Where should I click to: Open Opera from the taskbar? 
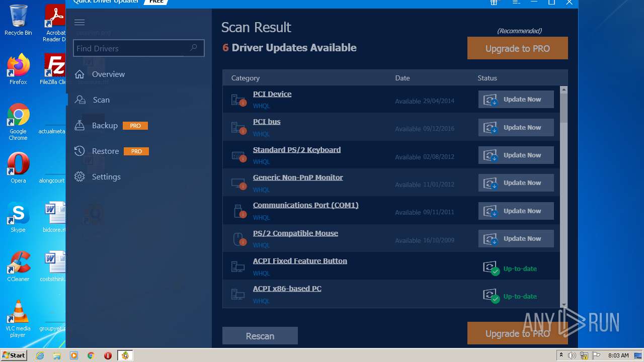pyautogui.click(x=108, y=355)
